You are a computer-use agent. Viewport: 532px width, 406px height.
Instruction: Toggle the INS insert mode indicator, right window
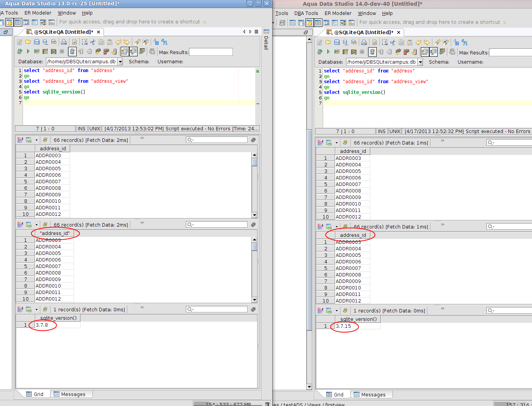tap(382, 131)
